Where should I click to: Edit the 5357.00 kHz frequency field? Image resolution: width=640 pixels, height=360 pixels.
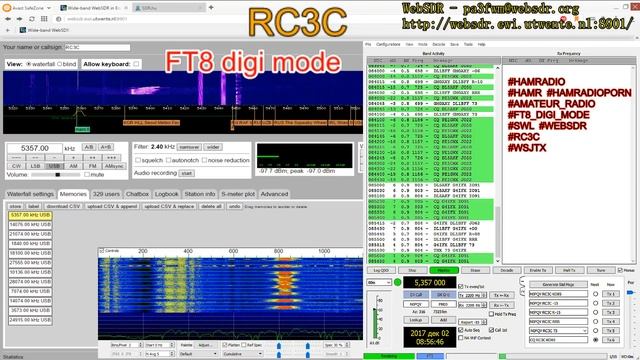pyautogui.click(x=35, y=148)
